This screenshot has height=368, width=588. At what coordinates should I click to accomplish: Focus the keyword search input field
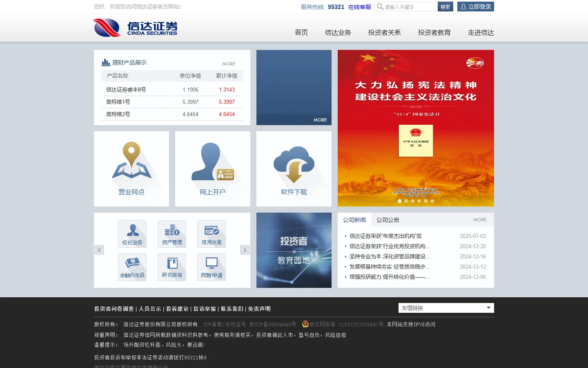click(x=411, y=7)
